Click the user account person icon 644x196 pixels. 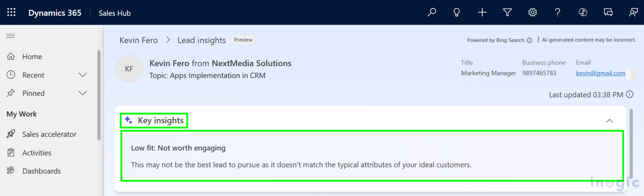tap(633, 13)
